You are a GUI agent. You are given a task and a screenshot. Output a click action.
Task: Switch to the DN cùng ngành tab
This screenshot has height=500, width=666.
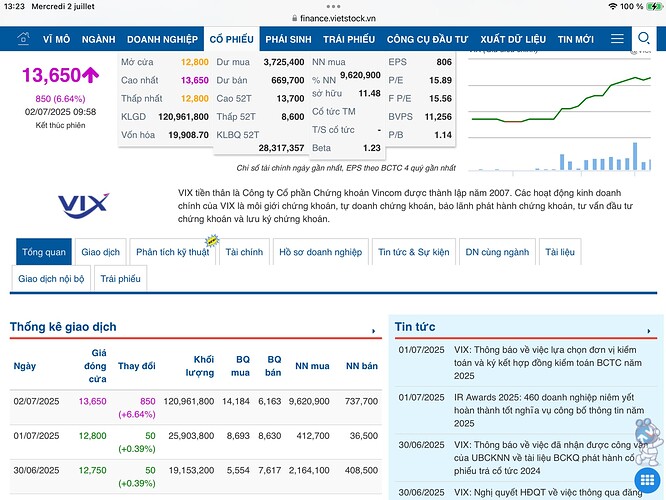[x=497, y=252]
